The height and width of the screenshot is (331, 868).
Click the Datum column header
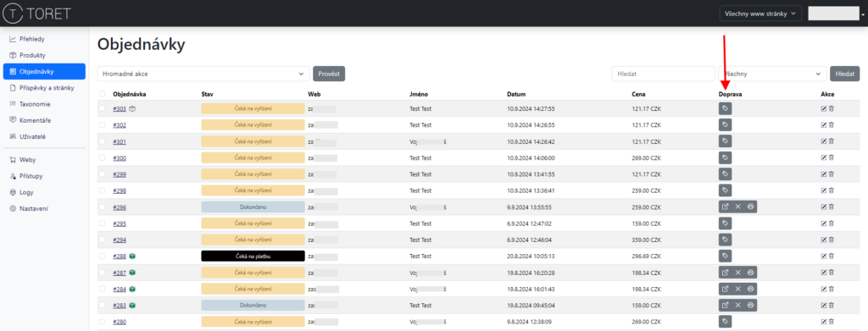[x=516, y=95]
